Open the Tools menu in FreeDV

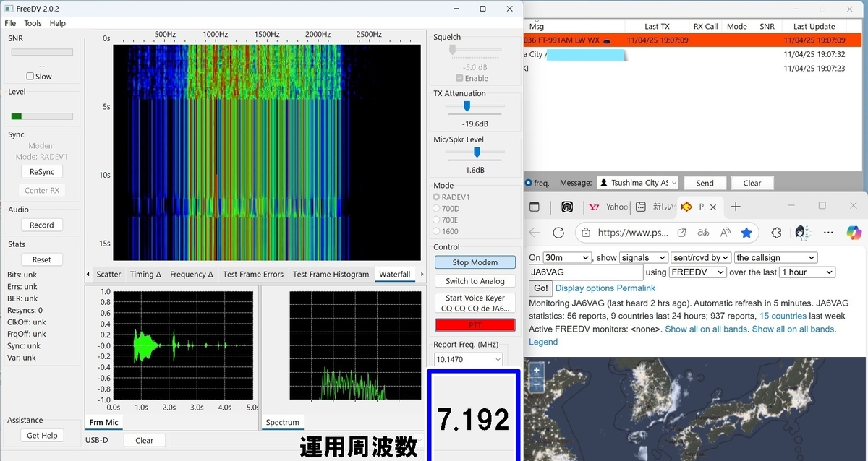coord(33,23)
